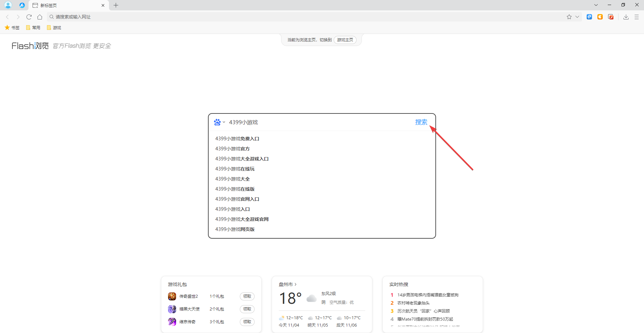Select suggestion 4399小游戏大全游戏入口
The width and height of the screenshot is (644, 333).
(242, 159)
